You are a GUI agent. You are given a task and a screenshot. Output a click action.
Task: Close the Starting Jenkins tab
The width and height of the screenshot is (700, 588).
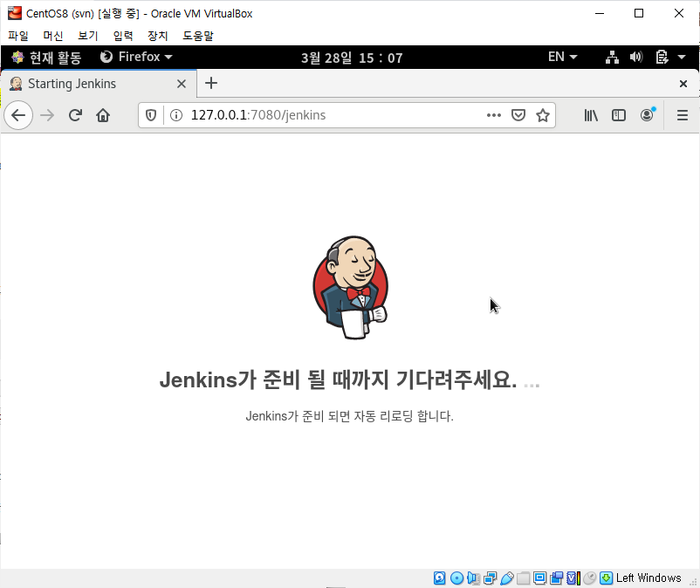click(182, 84)
